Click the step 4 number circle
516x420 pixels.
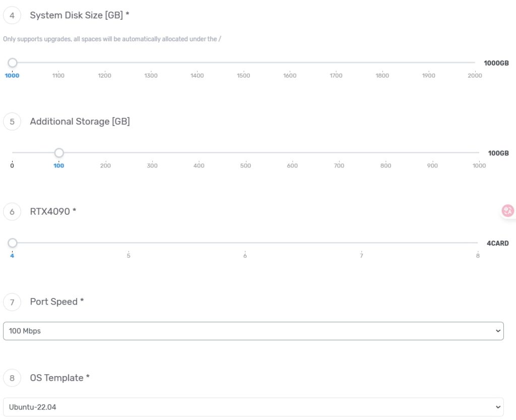(x=12, y=15)
